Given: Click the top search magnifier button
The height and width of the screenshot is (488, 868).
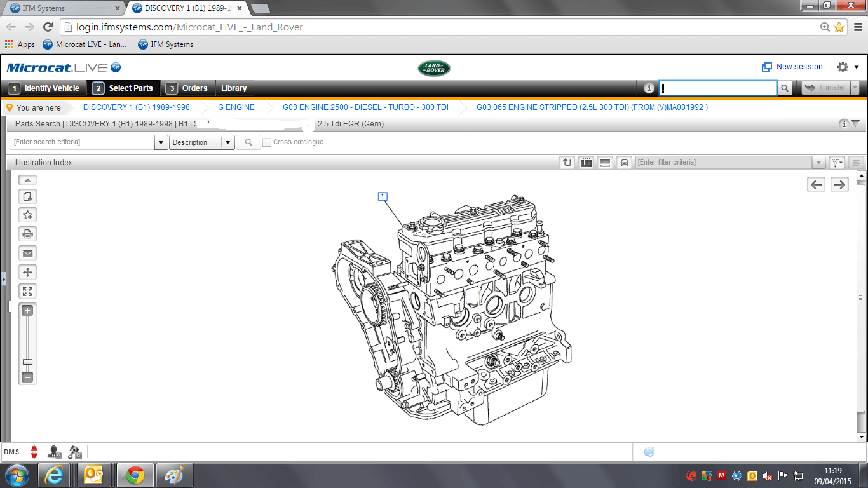Looking at the screenshot, I should [x=785, y=88].
